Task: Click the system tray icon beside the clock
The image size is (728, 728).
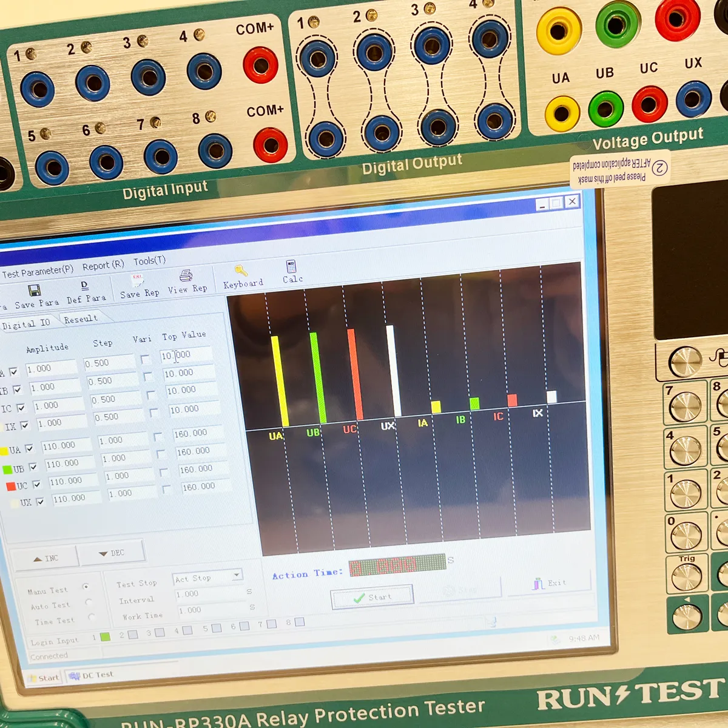Action: click(x=553, y=639)
